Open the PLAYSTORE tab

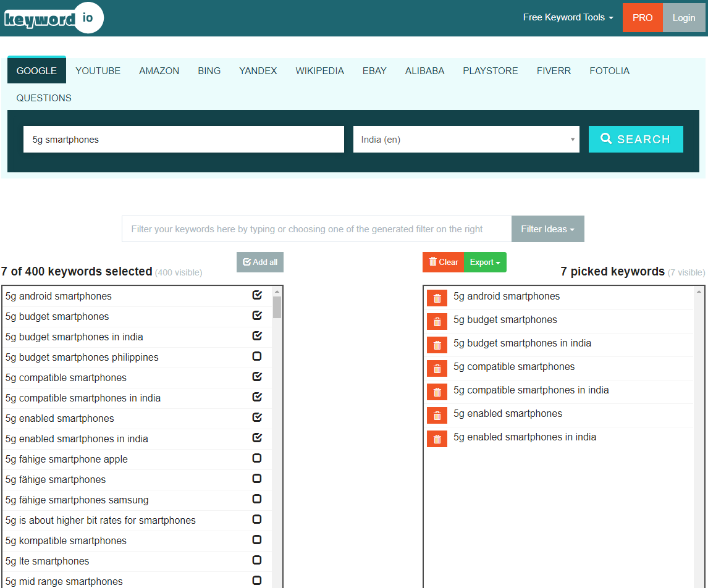click(x=491, y=71)
